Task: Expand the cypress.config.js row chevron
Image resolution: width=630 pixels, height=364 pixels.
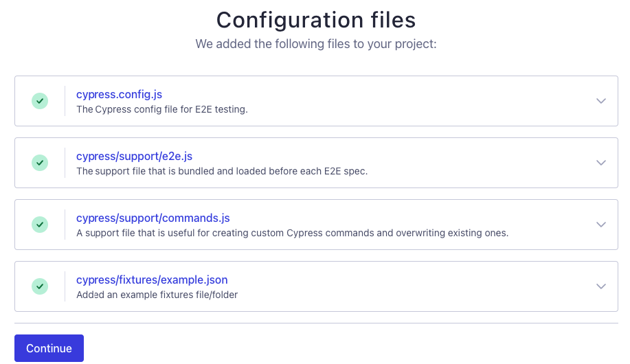Action: click(600, 101)
